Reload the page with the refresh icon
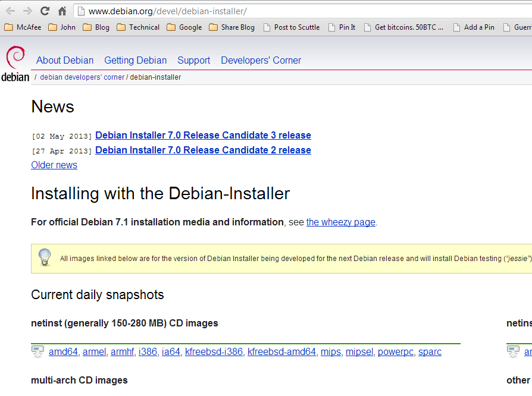This screenshot has height=396, width=532. click(45, 11)
